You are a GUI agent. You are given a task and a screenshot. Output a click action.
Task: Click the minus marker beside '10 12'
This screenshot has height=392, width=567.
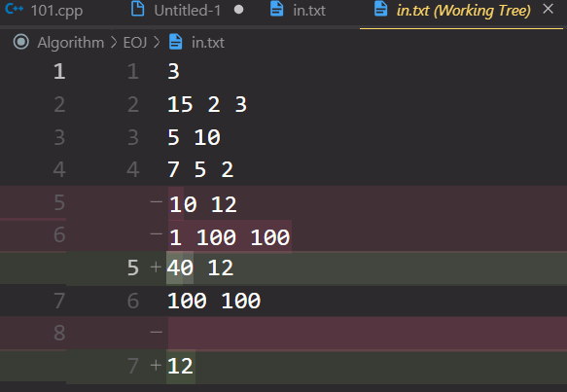[x=156, y=201]
